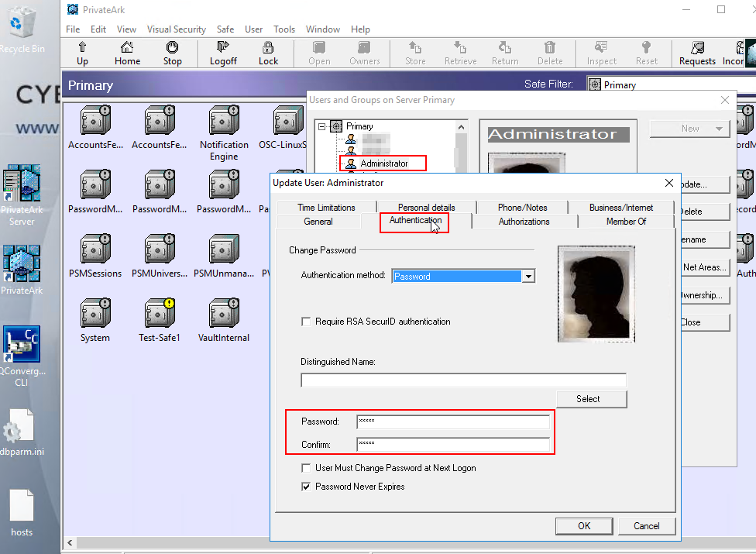Click the Owners toolbar icon
The image size is (756, 554).
[365, 53]
